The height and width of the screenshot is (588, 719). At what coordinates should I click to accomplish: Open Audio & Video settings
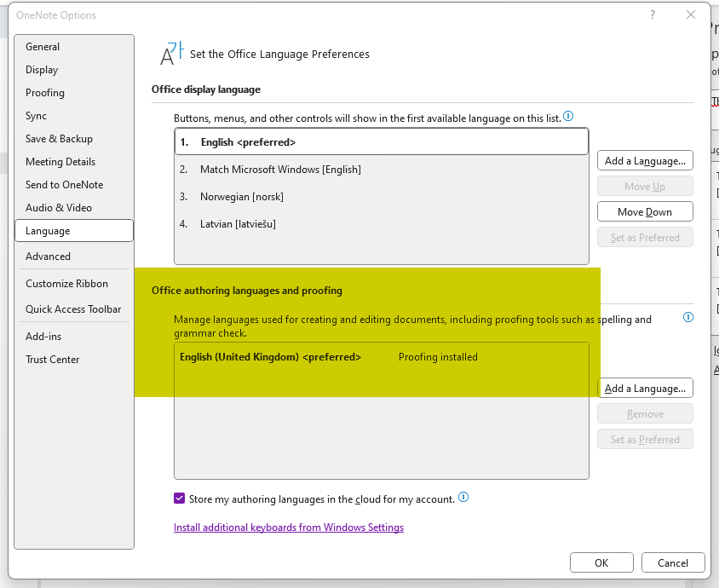click(x=74, y=207)
